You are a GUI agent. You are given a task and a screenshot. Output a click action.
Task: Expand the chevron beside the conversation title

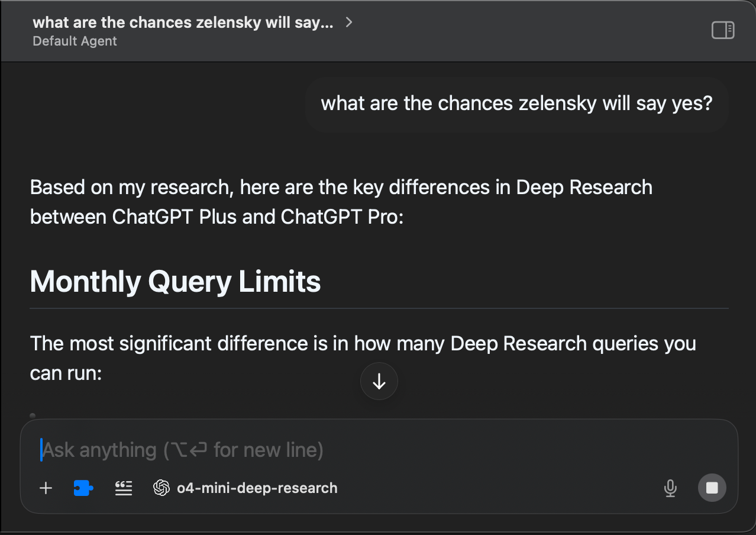(349, 22)
